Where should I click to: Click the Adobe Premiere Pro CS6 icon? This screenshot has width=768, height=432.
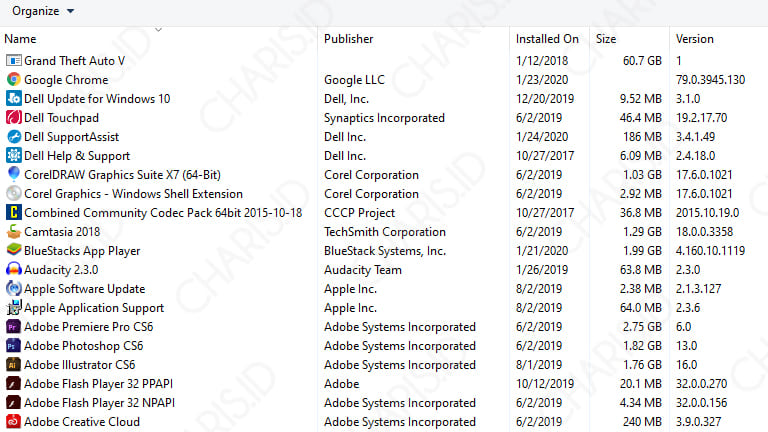click(x=13, y=327)
